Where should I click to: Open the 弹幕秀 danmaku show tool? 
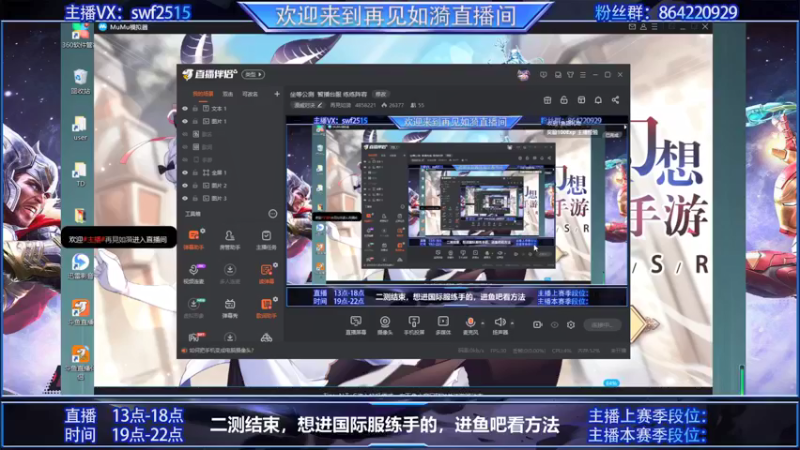(x=230, y=308)
